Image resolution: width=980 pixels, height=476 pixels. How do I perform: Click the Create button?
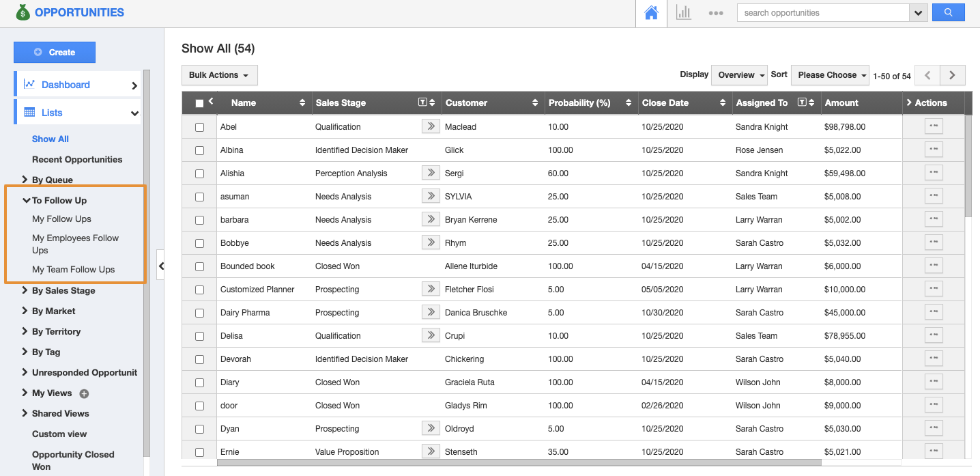point(55,52)
